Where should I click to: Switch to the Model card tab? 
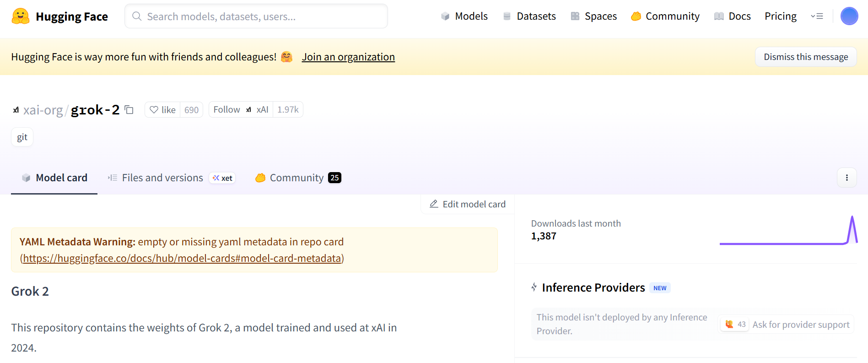[54, 178]
